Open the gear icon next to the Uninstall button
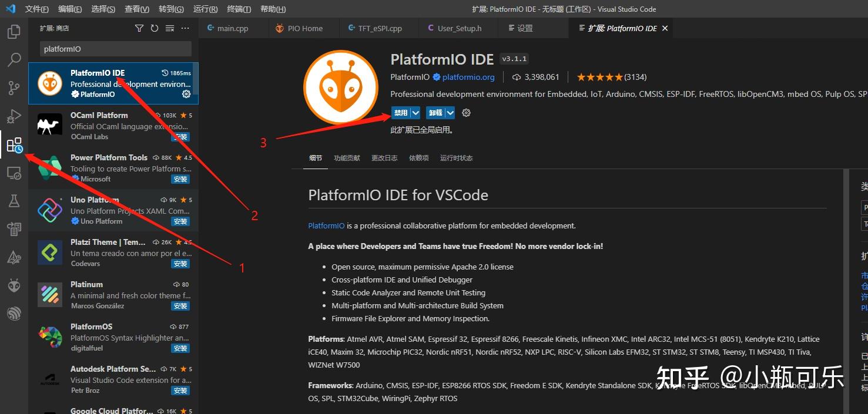 click(x=466, y=112)
